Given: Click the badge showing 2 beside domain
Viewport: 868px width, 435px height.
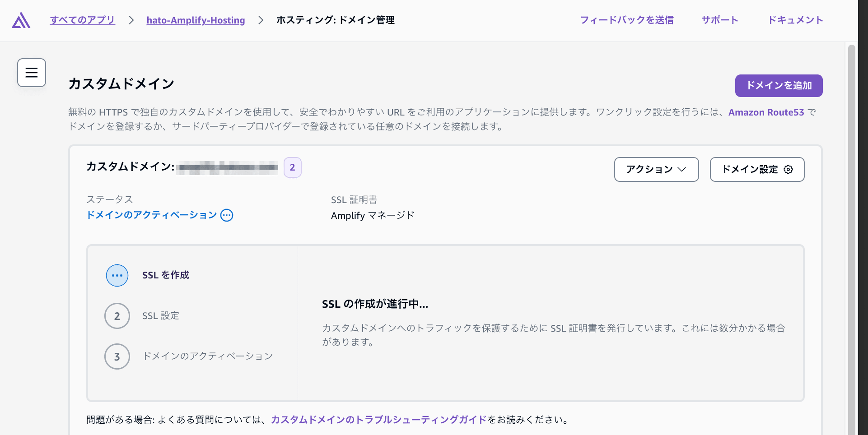Looking at the screenshot, I should click(293, 167).
